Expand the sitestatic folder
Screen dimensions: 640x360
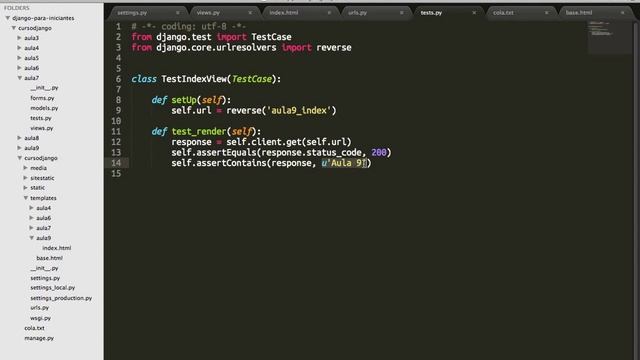click(x=25, y=178)
